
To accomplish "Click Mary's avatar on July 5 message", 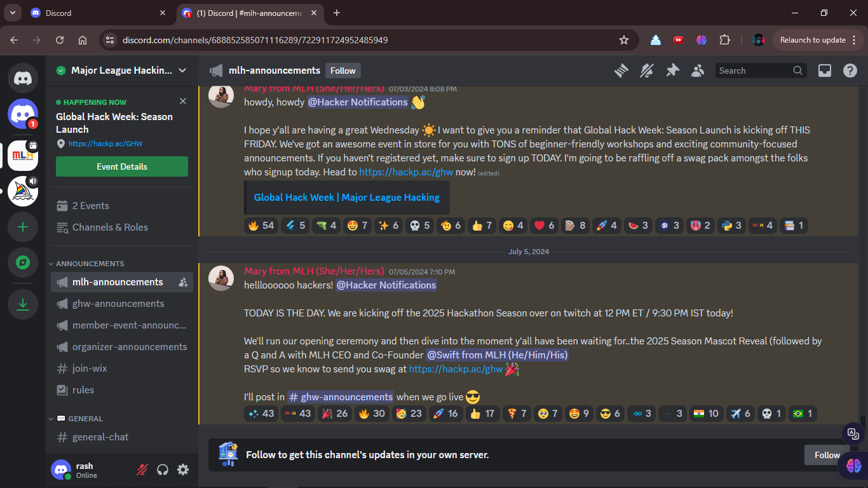I will [x=221, y=278].
